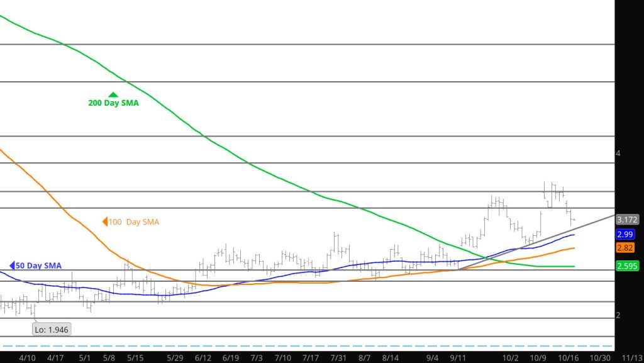Click the Lo: 1.946 price callout
Screen dimensions: 644x363
[52, 329]
